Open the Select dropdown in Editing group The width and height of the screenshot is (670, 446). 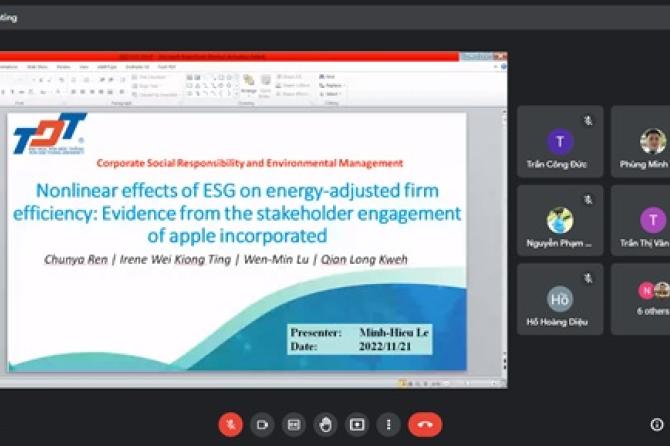click(331, 94)
